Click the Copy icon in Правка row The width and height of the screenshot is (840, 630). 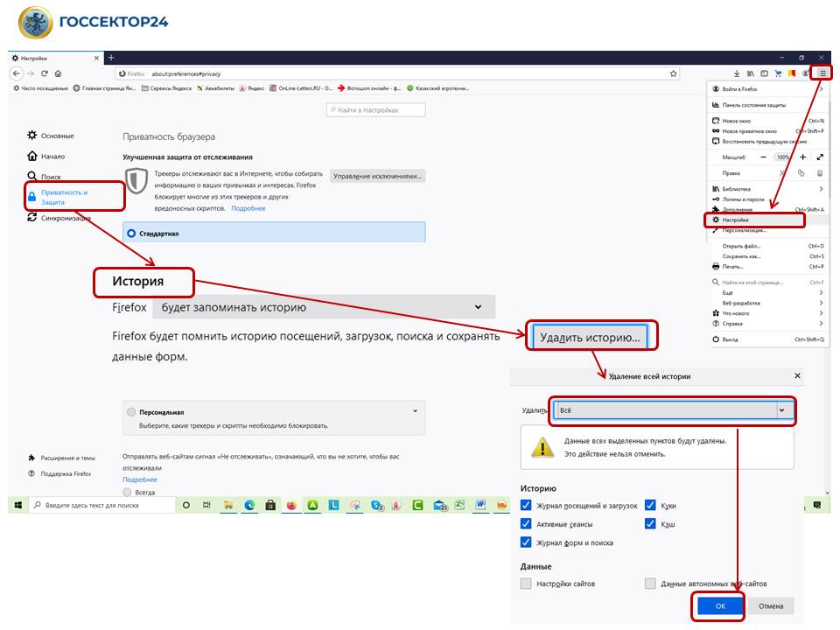coord(801,173)
